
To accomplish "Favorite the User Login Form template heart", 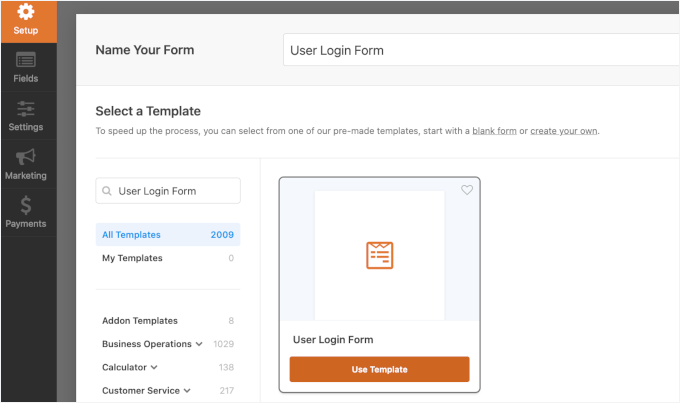I will coord(467,190).
